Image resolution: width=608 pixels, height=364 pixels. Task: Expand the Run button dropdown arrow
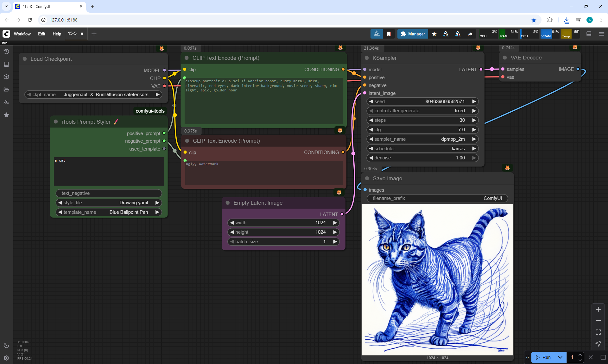pos(560,357)
